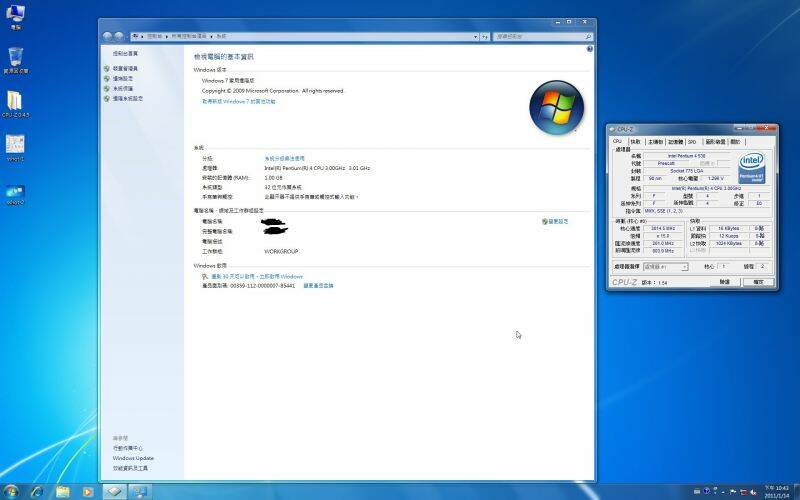Switch to the 記憶體 (Memory) tab in CPU-Z

click(x=676, y=142)
